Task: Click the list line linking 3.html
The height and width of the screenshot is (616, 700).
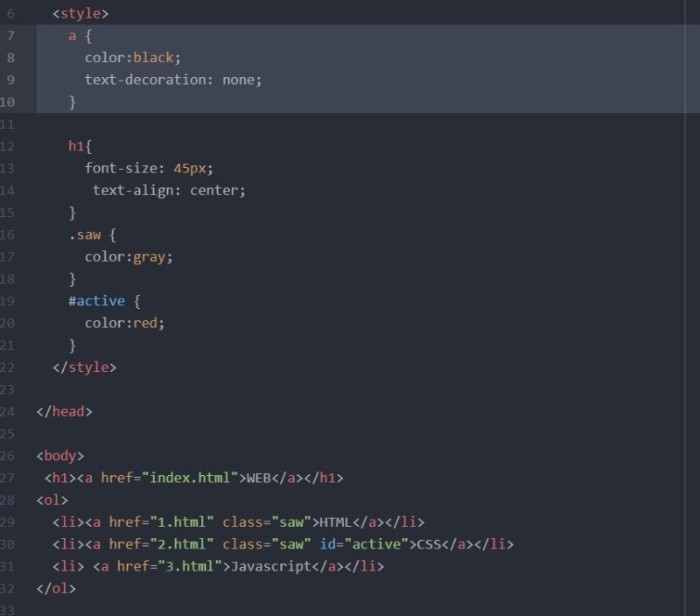Action: click(218, 566)
